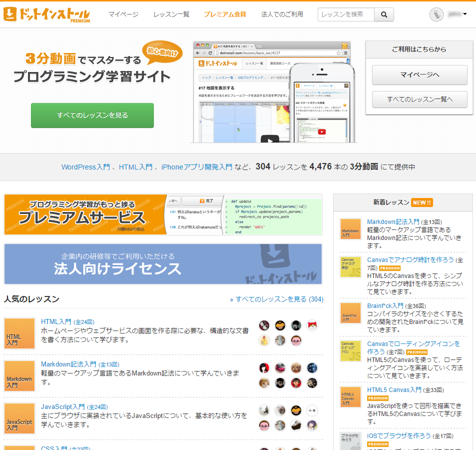Click first user avatar in HTML入門 row
Image resolution: width=476 pixels, height=450 pixels.
coord(264,325)
